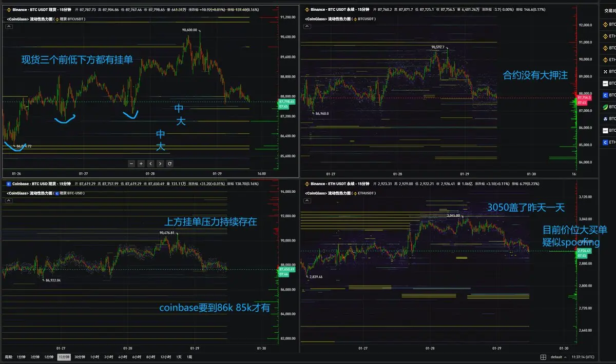Image resolution: width=616 pixels, height=364 pixels.
Task: Shift the spot chart right with the right arrow
Action: 160,164
